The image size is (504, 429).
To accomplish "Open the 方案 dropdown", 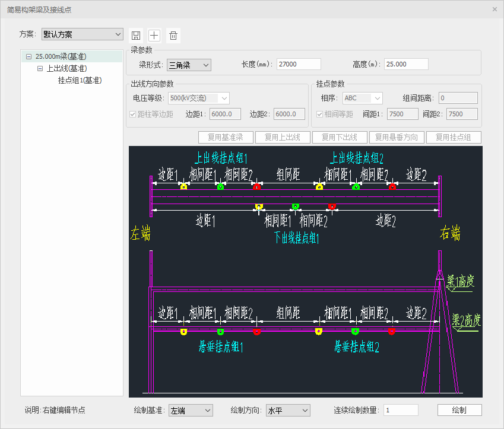I will click(82, 34).
